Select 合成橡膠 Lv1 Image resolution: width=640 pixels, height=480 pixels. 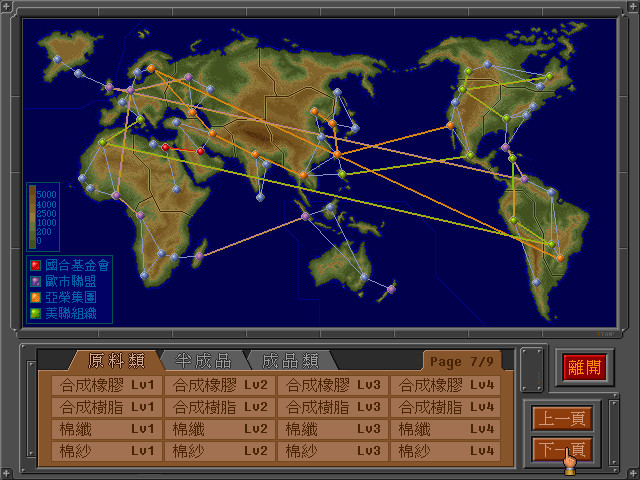[107, 385]
